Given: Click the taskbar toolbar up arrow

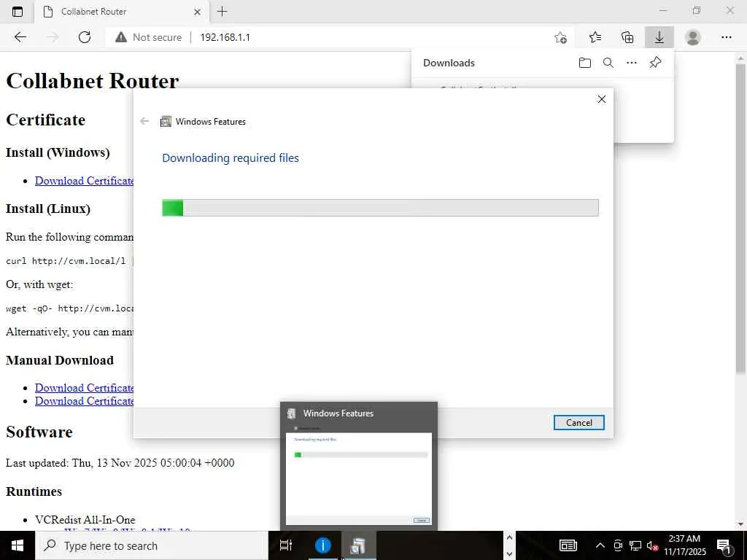Looking at the screenshot, I should pyautogui.click(x=509, y=537).
